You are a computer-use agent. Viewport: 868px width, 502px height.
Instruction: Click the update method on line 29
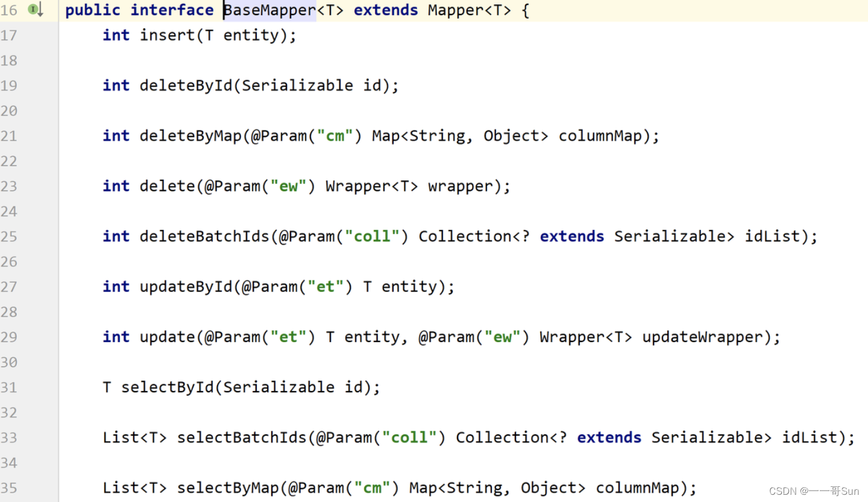click(x=168, y=337)
